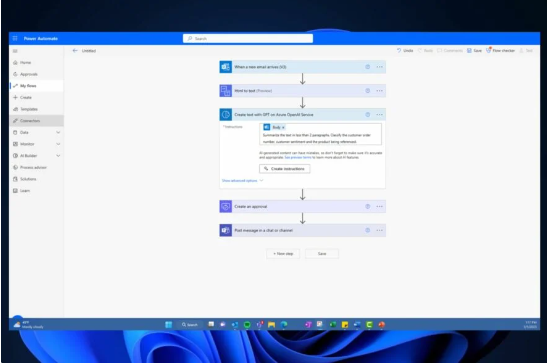547x364 pixels.
Task: Expand the Monitor section in sidebar
Action: pyautogui.click(x=58, y=144)
